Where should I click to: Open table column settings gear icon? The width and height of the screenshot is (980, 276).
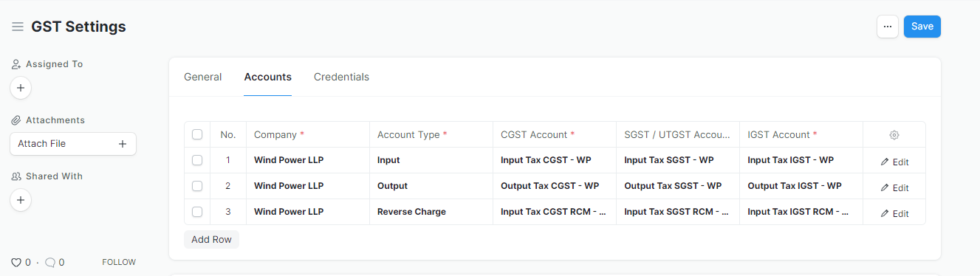[x=894, y=135]
